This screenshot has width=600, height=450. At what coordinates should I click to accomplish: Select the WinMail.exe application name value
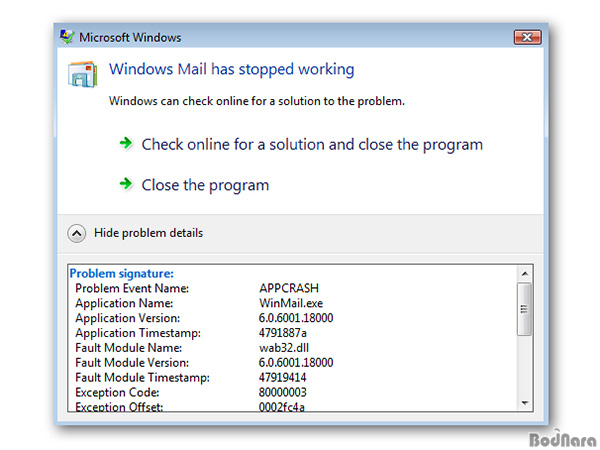tap(291, 303)
